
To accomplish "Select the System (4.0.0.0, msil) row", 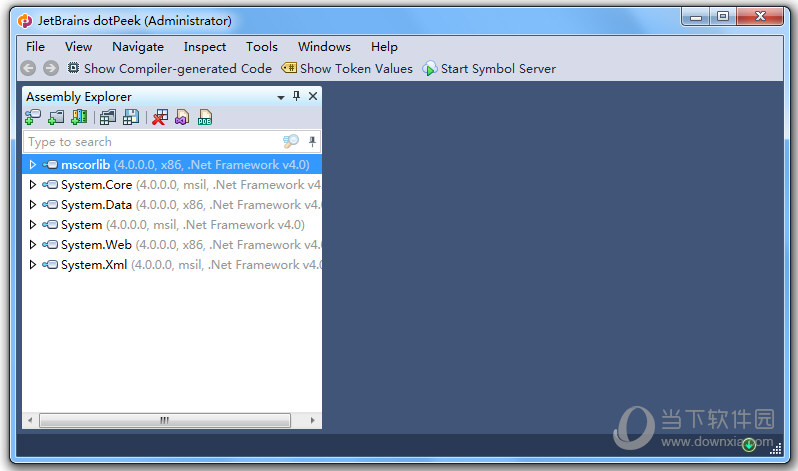I will point(172,225).
